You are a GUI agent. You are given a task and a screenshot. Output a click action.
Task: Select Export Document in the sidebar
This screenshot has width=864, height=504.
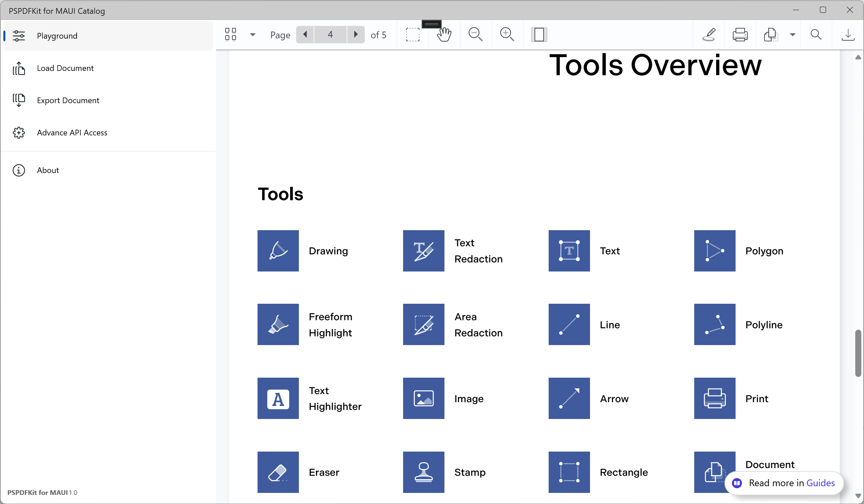pos(68,100)
